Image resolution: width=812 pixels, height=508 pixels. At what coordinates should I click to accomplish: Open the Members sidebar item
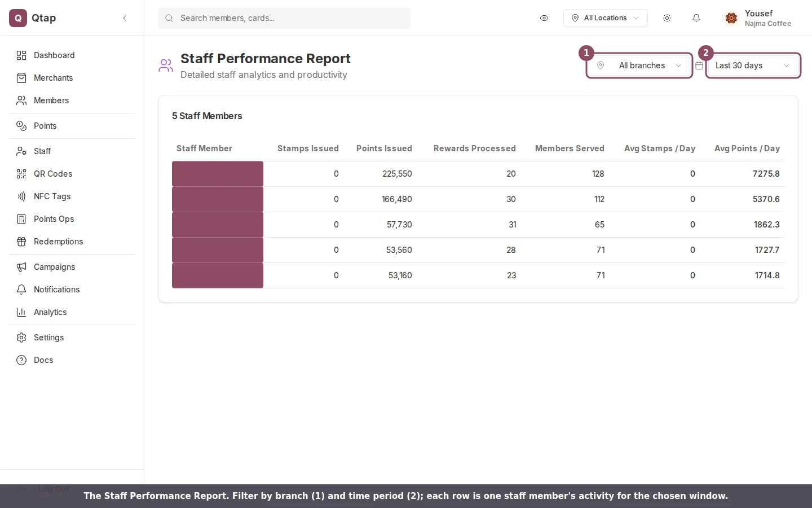pos(72,100)
